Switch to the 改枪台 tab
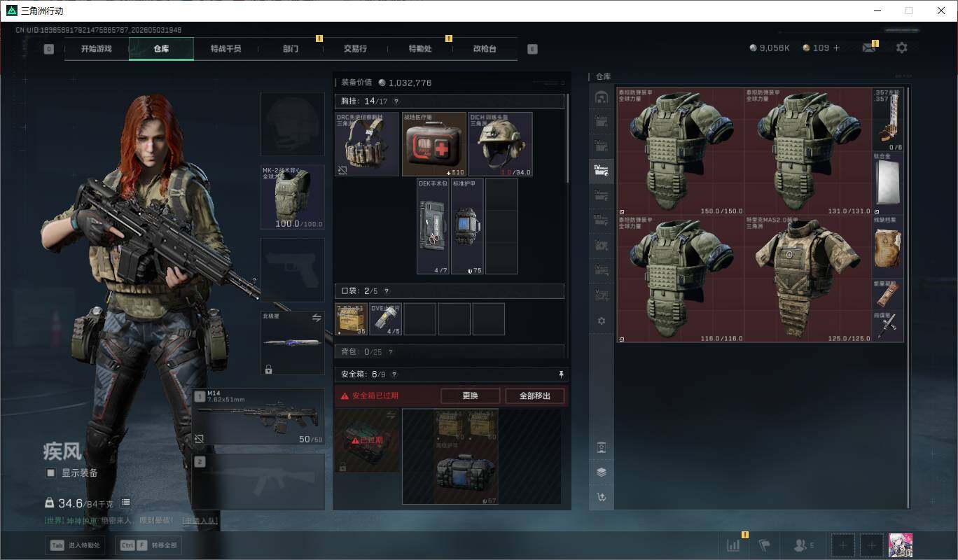Viewport: 958px width, 560px height. coord(485,49)
